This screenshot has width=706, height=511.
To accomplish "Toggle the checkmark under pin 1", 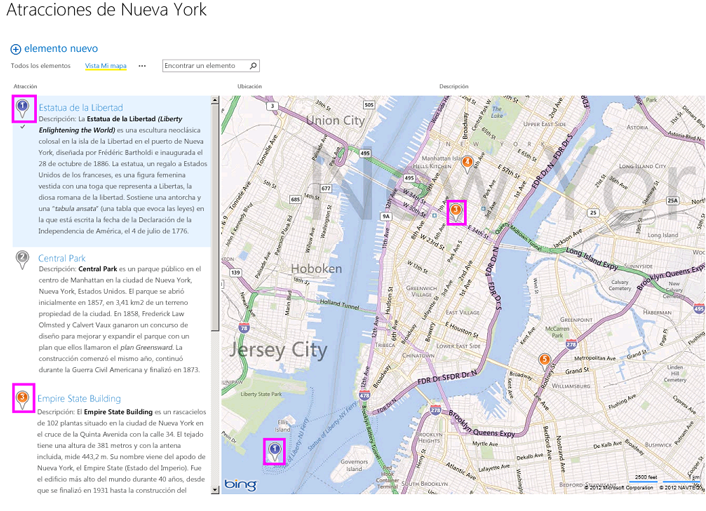I will click(23, 127).
